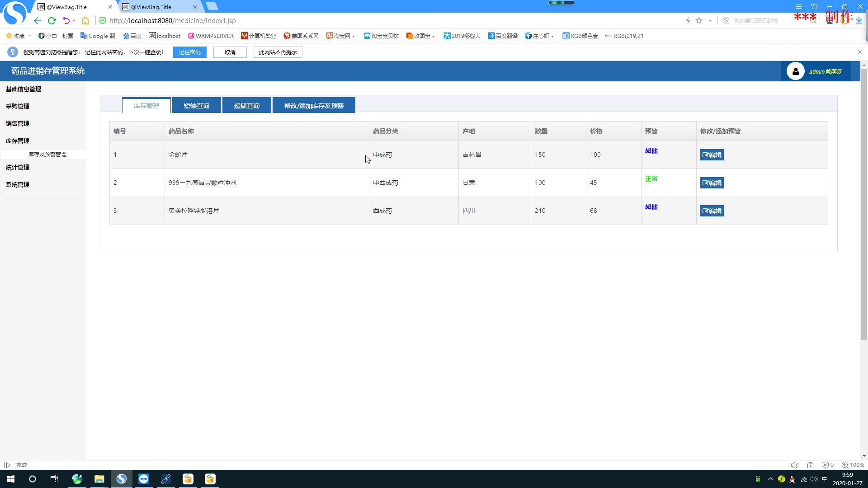Screen dimensions: 868x488
Task: Open the WAMPSERVER bookmark
Action: click(x=211, y=36)
